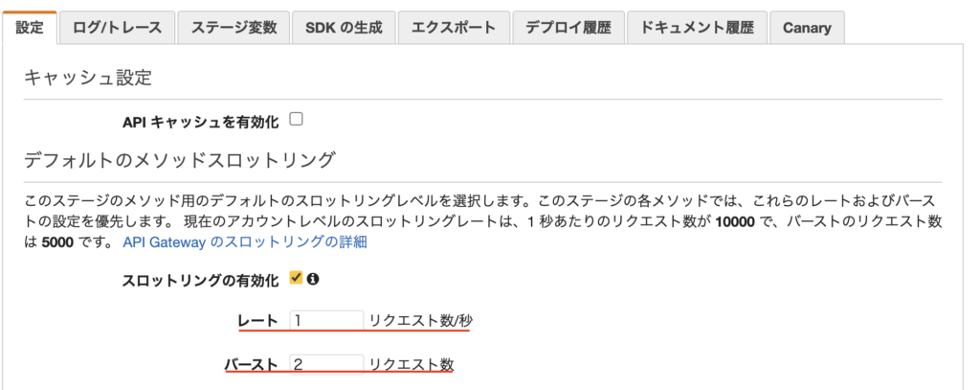Click the バースト label
The image size is (980, 390).
252,365
